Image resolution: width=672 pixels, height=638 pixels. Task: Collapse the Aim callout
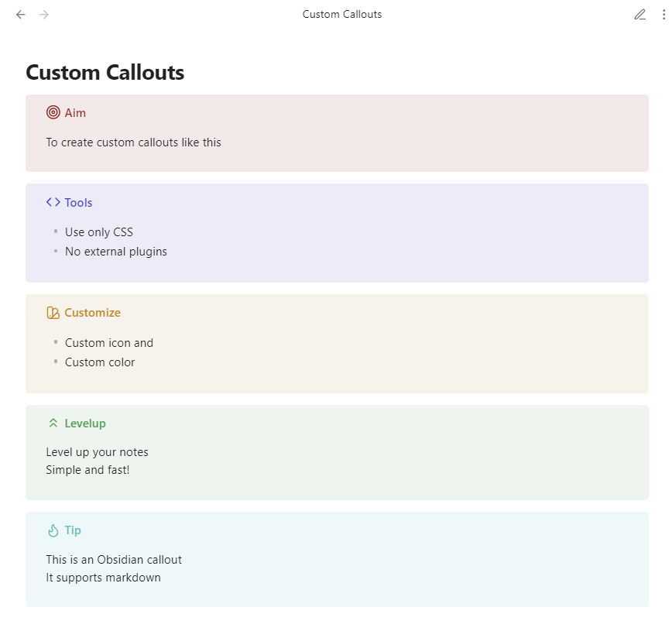pos(75,112)
